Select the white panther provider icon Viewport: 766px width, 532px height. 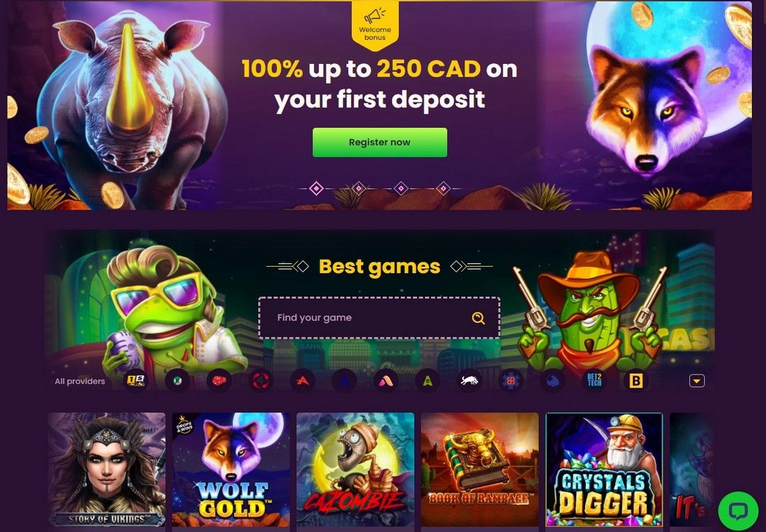coord(469,381)
